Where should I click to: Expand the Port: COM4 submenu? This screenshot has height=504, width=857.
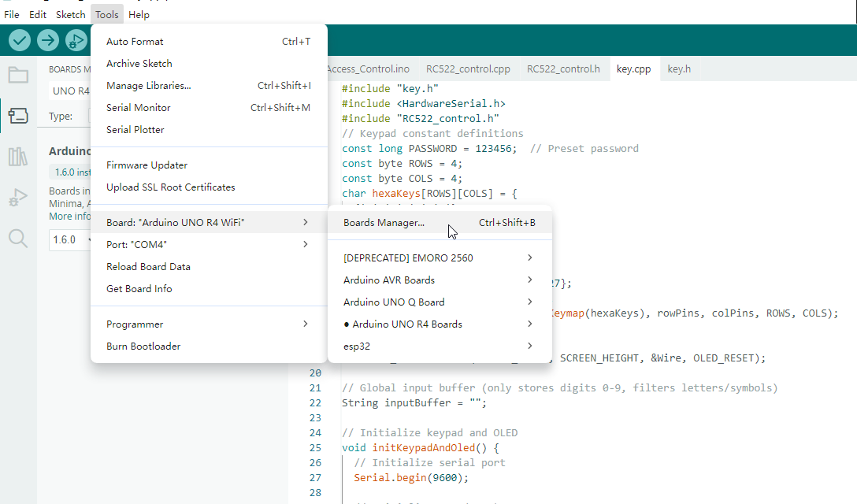(209, 244)
